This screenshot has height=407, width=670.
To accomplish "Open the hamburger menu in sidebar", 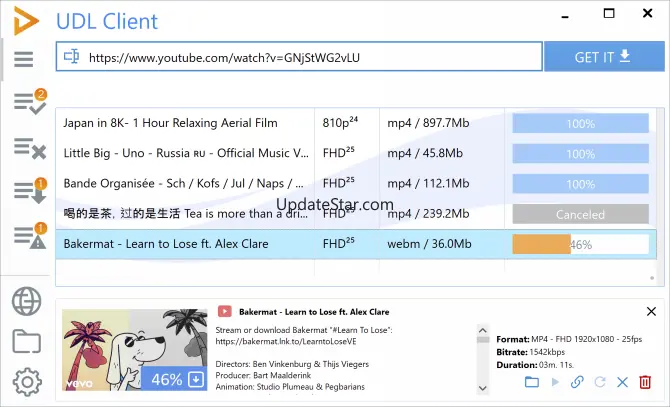I will pyautogui.click(x=25, y=59).
